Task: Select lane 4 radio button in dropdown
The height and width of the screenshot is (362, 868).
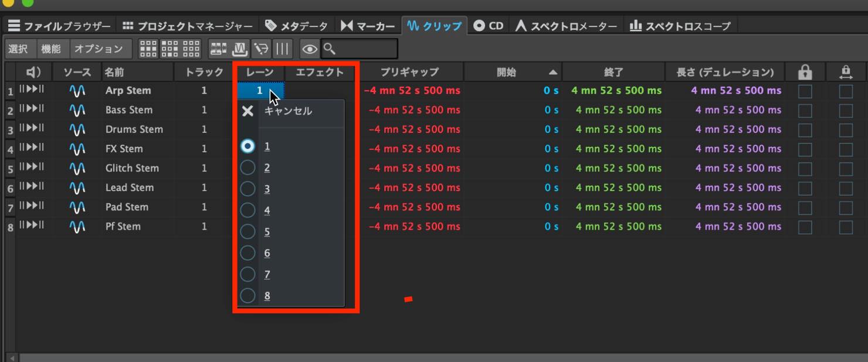Action: click(248, 210)
